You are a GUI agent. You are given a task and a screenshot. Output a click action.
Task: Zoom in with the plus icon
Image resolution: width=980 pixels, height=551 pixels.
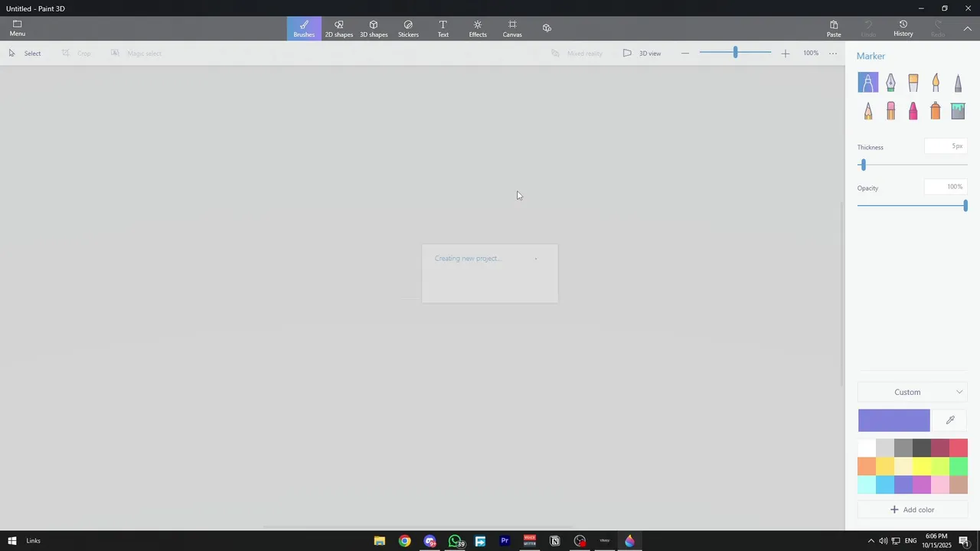click(785, 53)
